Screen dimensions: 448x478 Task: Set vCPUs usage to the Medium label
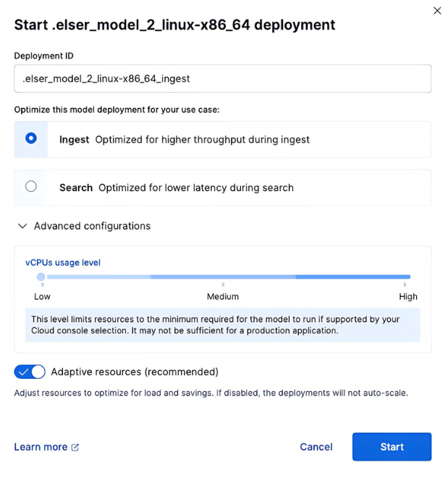pos(223,296)
